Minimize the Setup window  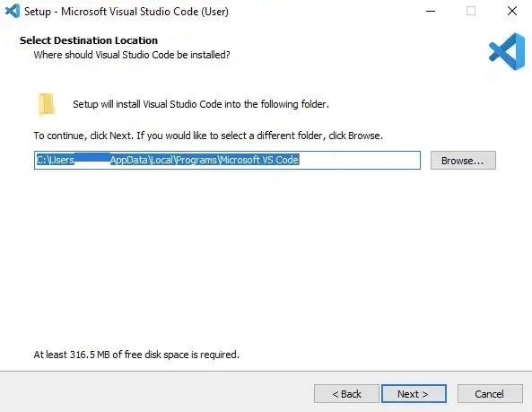point(431,11)
